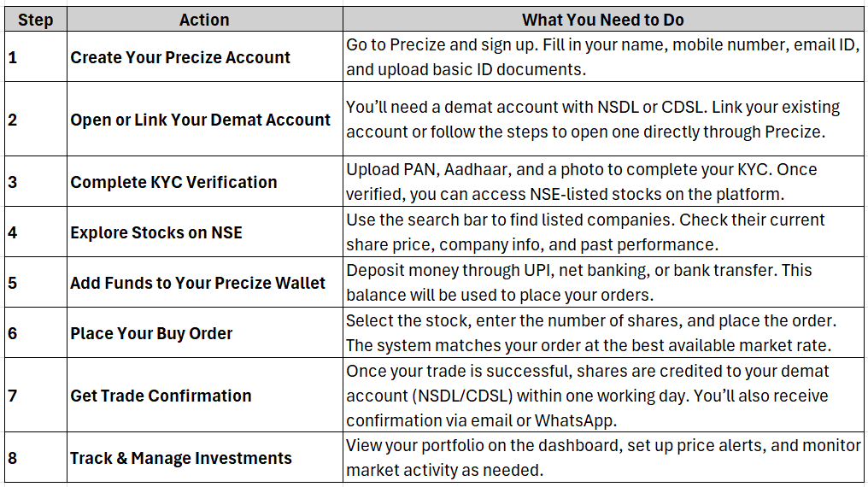
Task: Click the step number 8 cell
Action: (35, 458)
